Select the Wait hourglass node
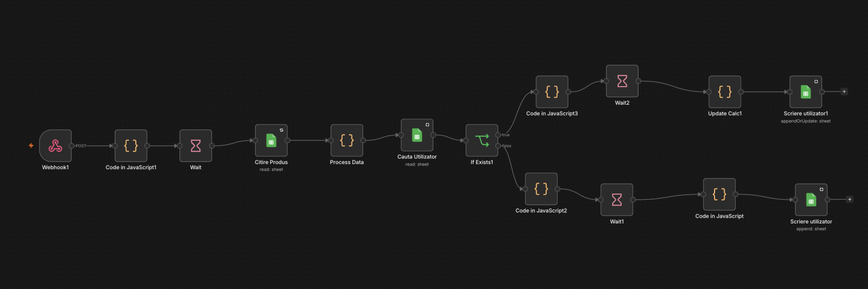Screen dimensions: 868x289 (x=196, y=146)
